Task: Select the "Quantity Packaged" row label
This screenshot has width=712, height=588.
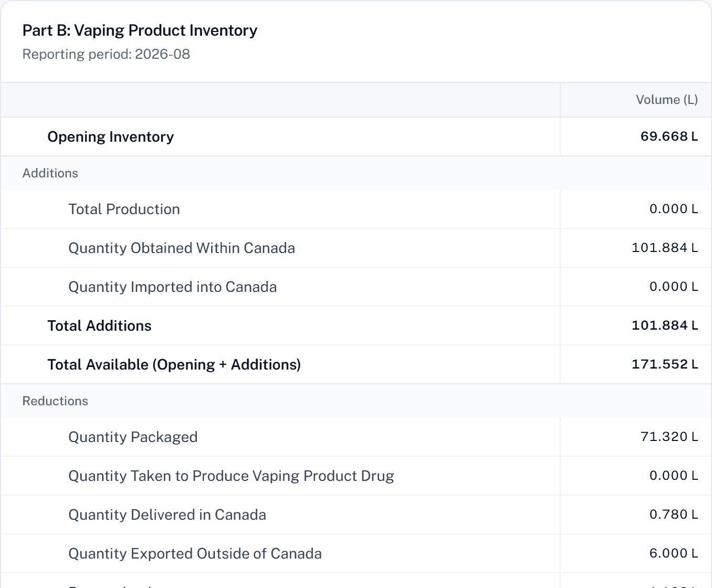Action: [x=133, y=437]
